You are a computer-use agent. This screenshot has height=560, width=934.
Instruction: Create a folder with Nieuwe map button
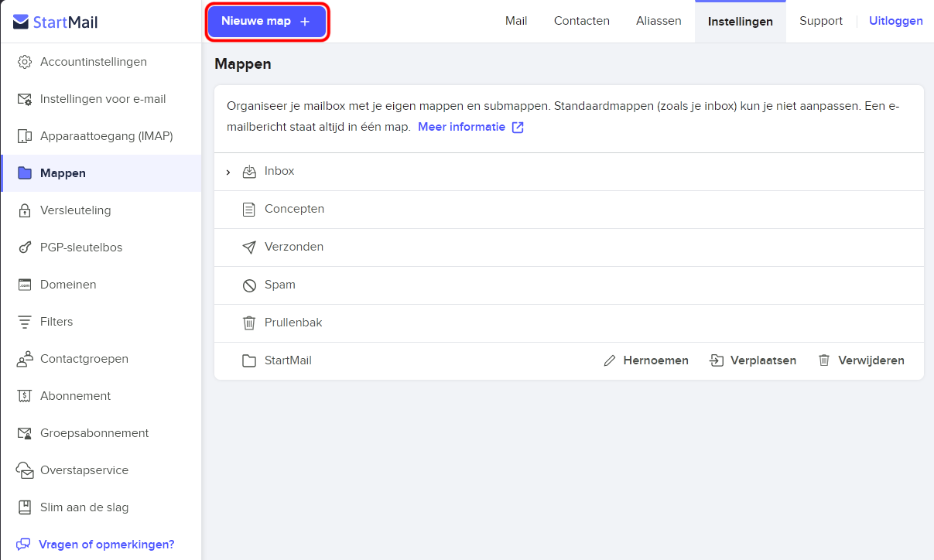click(266, 22)
